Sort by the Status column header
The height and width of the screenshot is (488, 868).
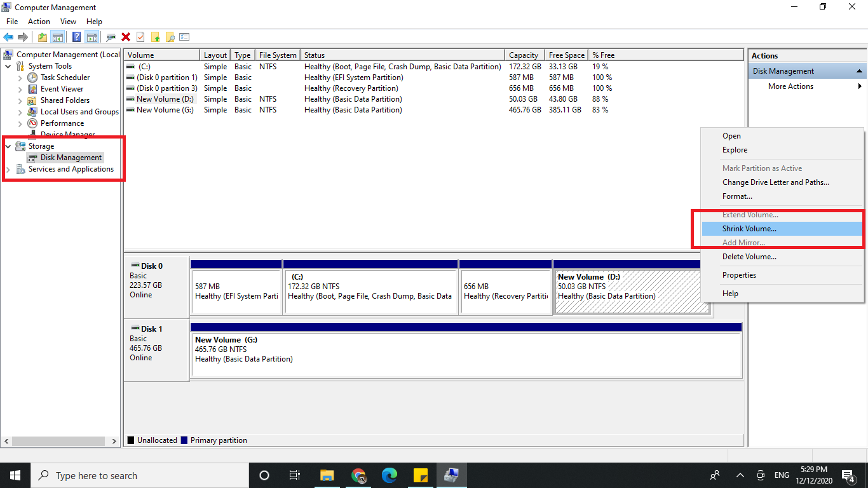point(403,55)
